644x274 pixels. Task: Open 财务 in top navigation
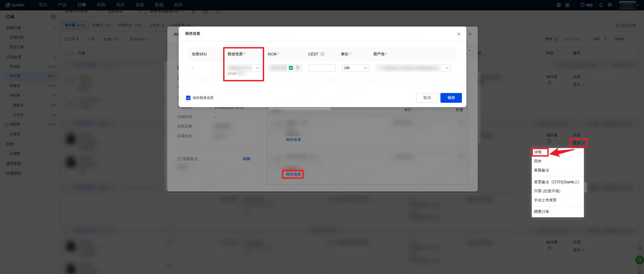178,5
